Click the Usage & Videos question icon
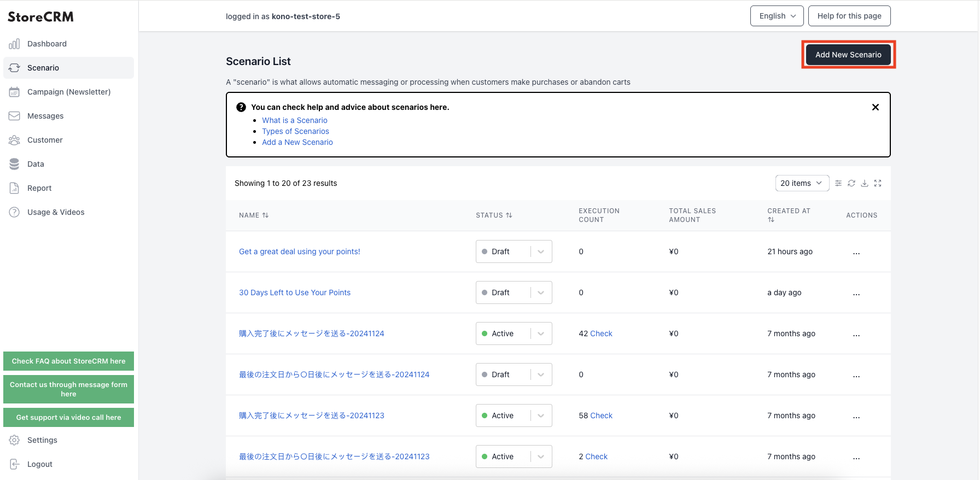The width and height of the screenshot is (980, 480). [14, 212]
